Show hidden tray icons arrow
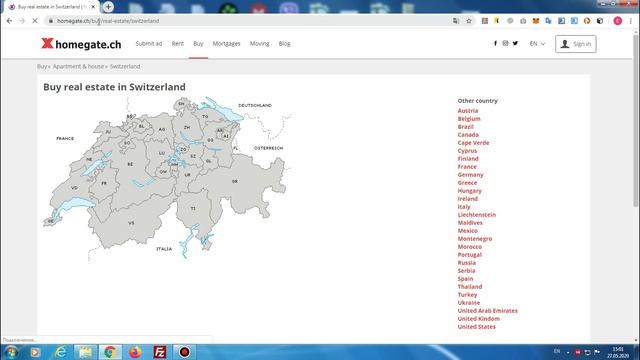Viewport: 640px width, 360px height. (568, 353)
